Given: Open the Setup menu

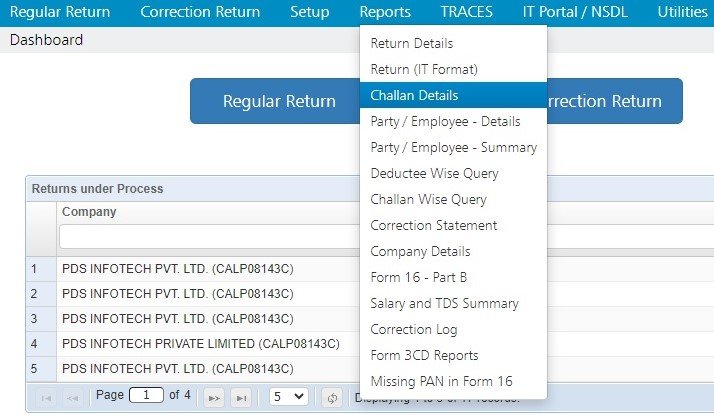Looking at the screenshot, I should pos(309,12).
